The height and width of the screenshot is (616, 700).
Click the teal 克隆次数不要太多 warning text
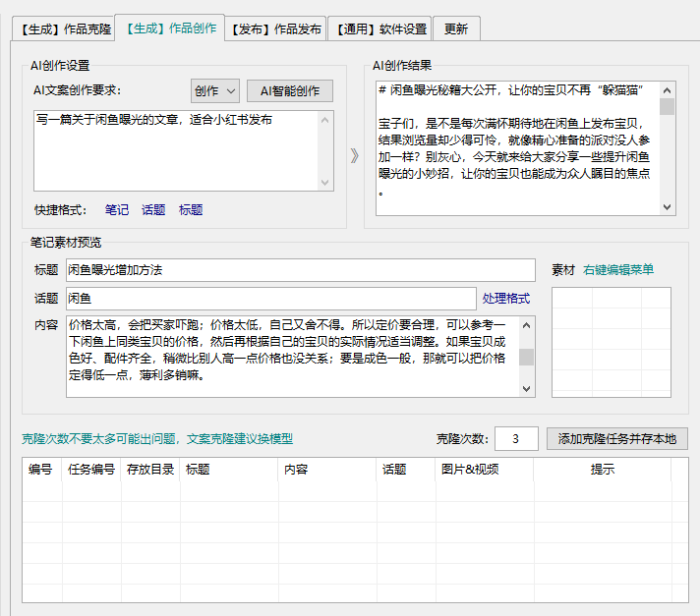(x=157, y=439)
